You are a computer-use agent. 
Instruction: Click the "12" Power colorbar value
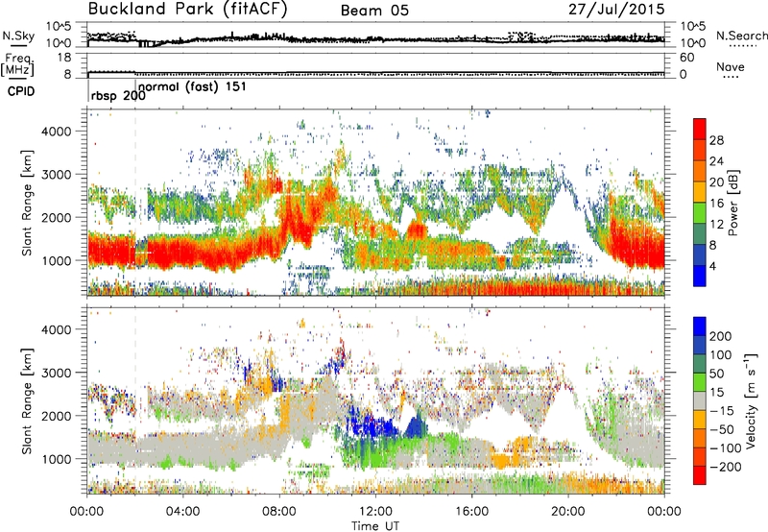716,225
